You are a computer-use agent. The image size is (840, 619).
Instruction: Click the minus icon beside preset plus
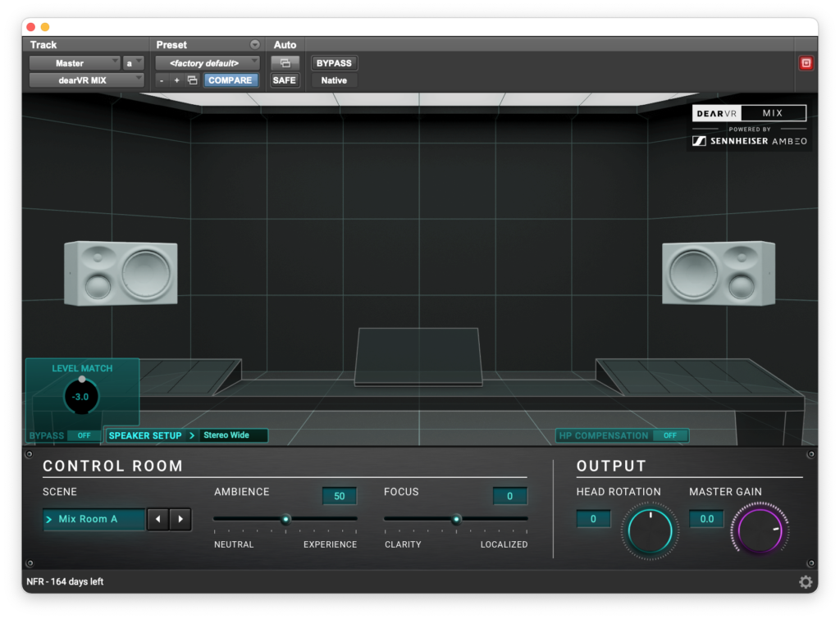pyautogui.click(x=162, y=80)
